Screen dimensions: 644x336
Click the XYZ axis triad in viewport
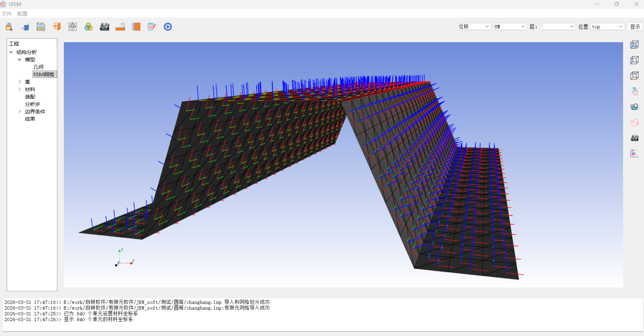pyautogui.click(x=124, y=257)
